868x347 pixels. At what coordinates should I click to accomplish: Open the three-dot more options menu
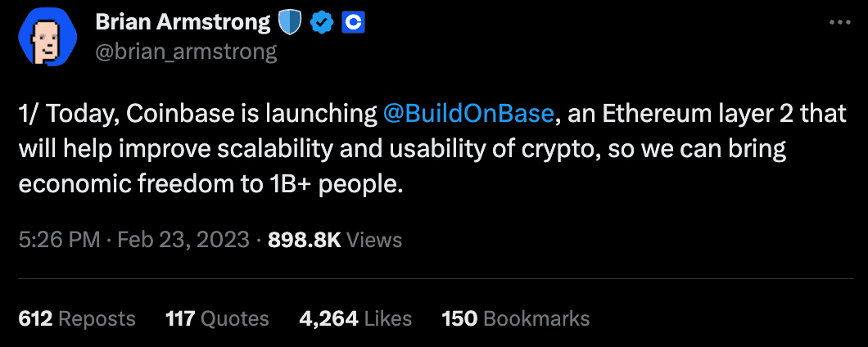tap(840, 24)
